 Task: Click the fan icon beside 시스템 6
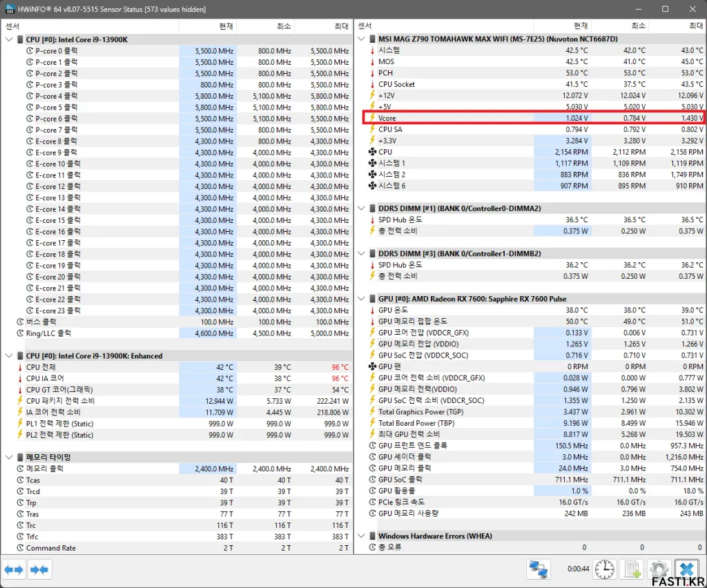click(x=372, y=186)
